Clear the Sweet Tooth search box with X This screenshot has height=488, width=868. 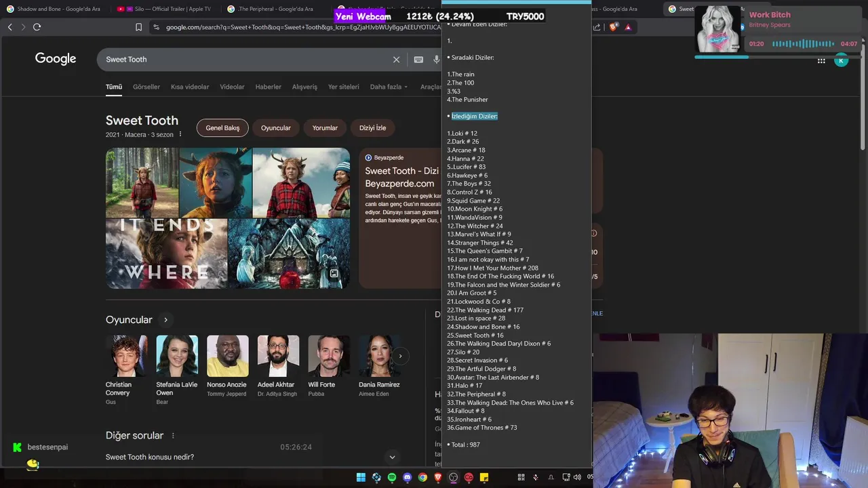[397, 60]
